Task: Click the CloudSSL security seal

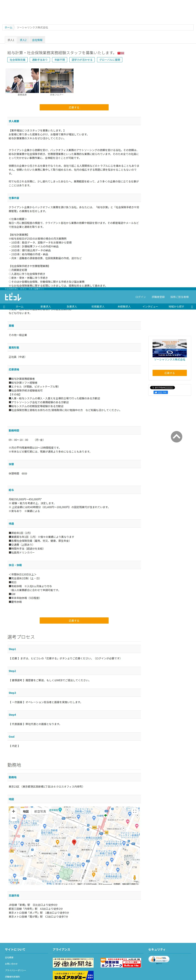Action: pyautogui.click(x=159, y=959)
